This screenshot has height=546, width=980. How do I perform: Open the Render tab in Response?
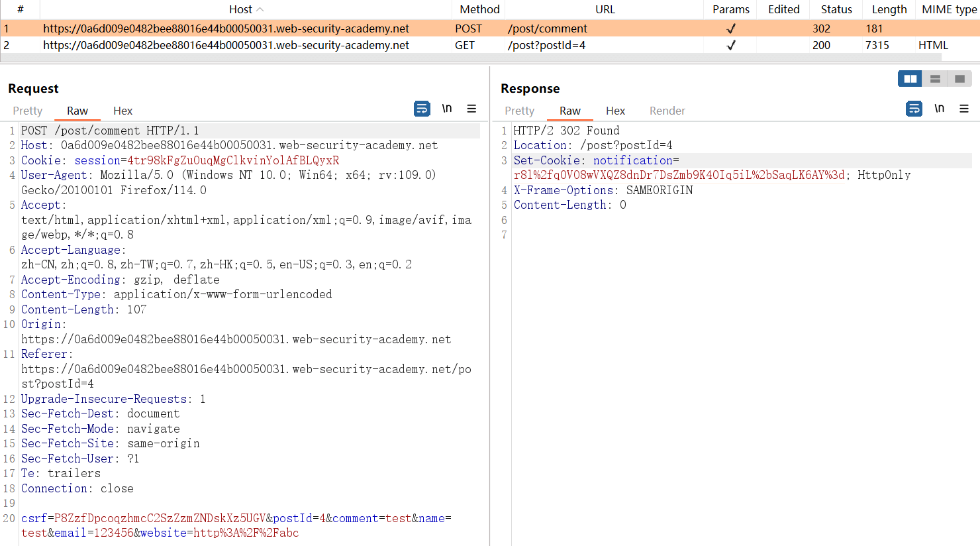click(667, 111)
